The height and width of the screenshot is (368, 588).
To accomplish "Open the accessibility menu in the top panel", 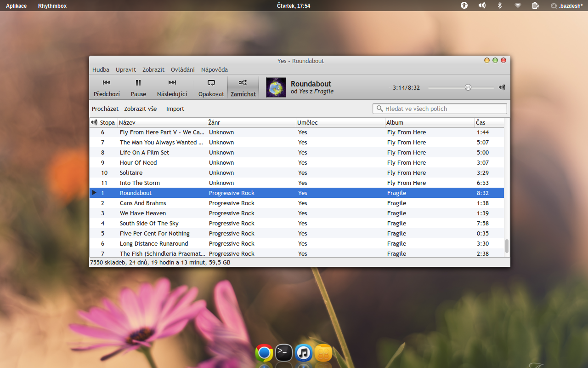I will point(464,6).
